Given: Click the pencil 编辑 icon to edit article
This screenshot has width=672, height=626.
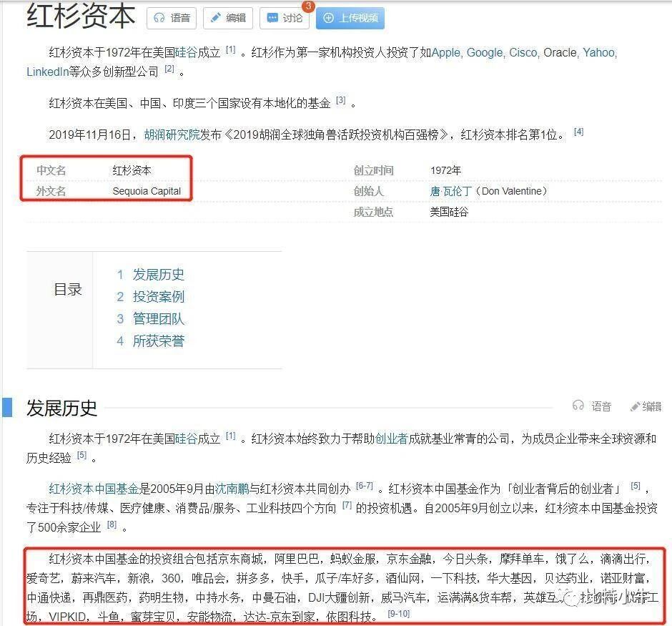Looking at the screenshot, I should pos(217,19).
